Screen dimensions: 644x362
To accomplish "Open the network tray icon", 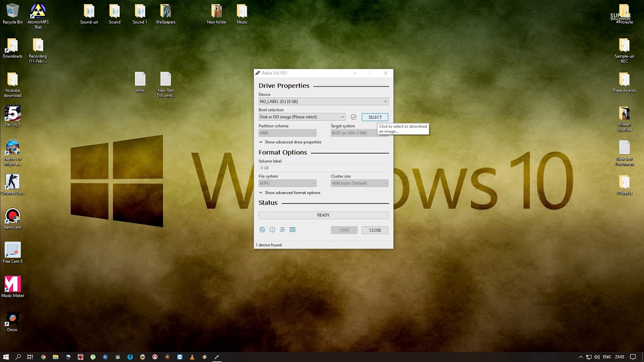I will click(589, 357).
